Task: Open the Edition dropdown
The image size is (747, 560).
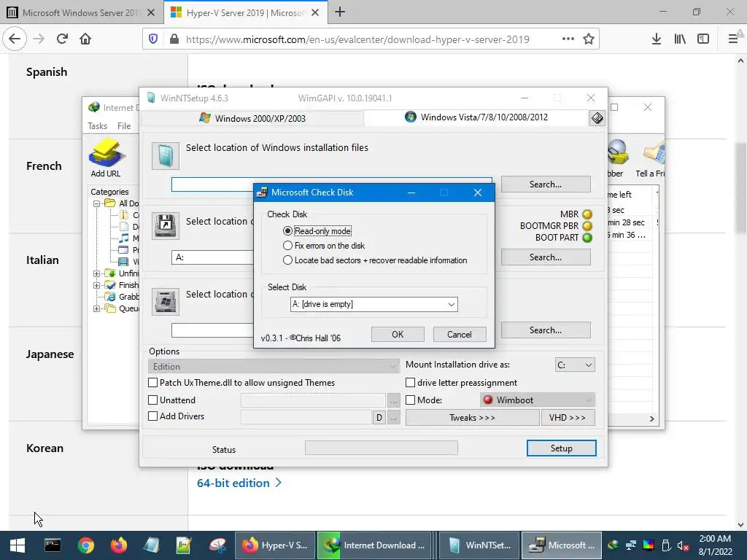Action: point(274,367)
